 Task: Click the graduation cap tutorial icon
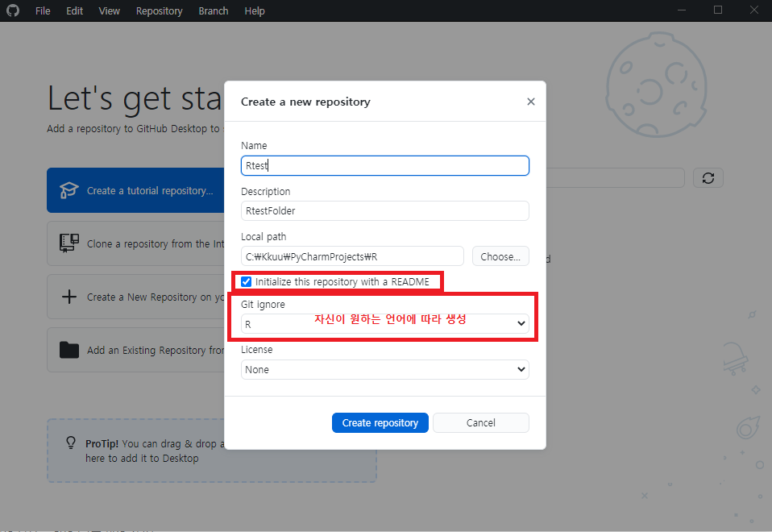click(69, 190)
